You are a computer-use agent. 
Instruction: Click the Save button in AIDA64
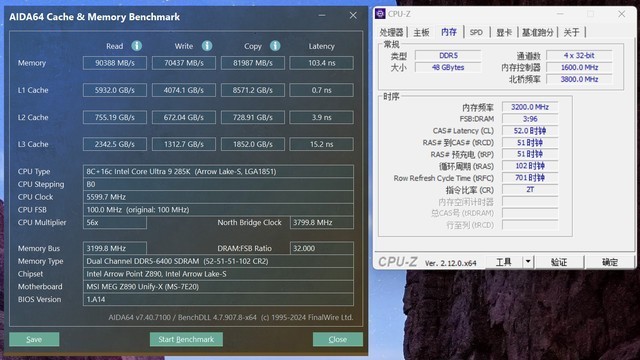point(34,339)
